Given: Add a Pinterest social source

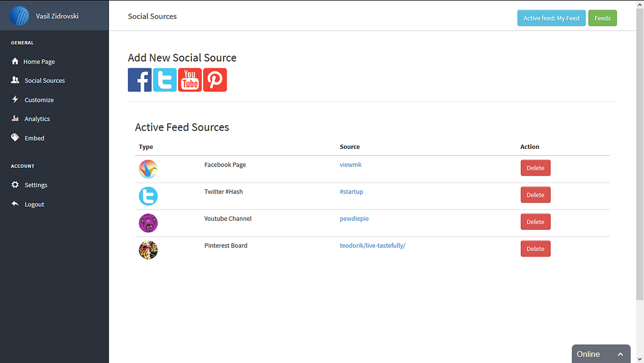Looking at the screenshot, I should 215,80.
